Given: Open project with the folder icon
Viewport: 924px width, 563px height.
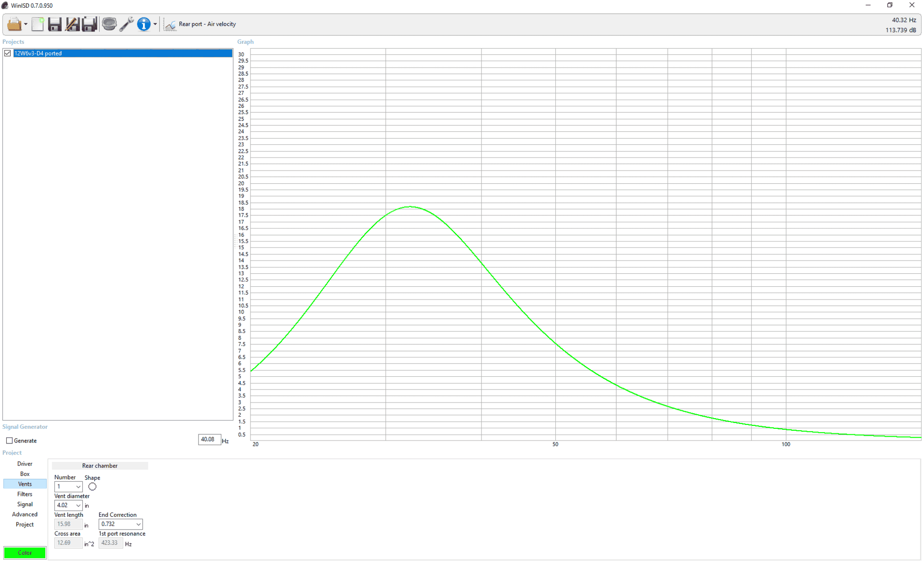Looking at the screenshot, I should [x=14, y=24].
